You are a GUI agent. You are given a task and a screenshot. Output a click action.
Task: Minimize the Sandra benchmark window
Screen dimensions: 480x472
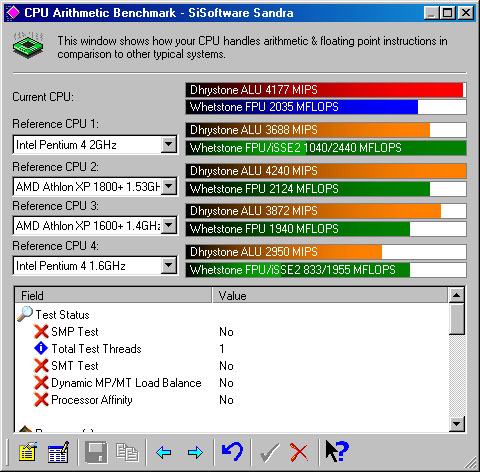click(431, 13)
